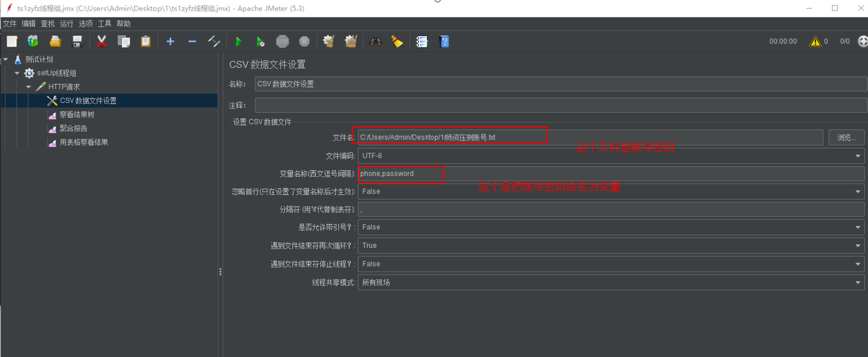Create a new test plan with New icon
Screen dimensions: 868x357
point(12,41)
